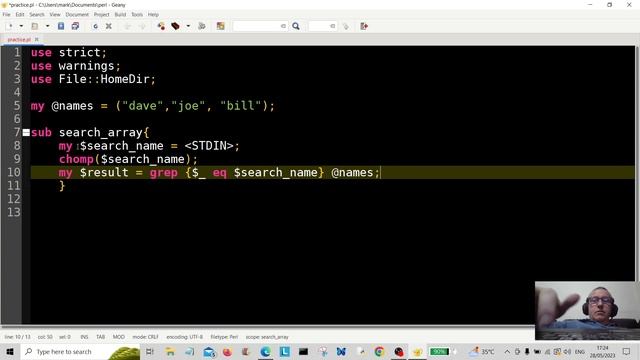Open the color chooser toolbar icon
Screen dimensions: 640x360
coord(220,26)
